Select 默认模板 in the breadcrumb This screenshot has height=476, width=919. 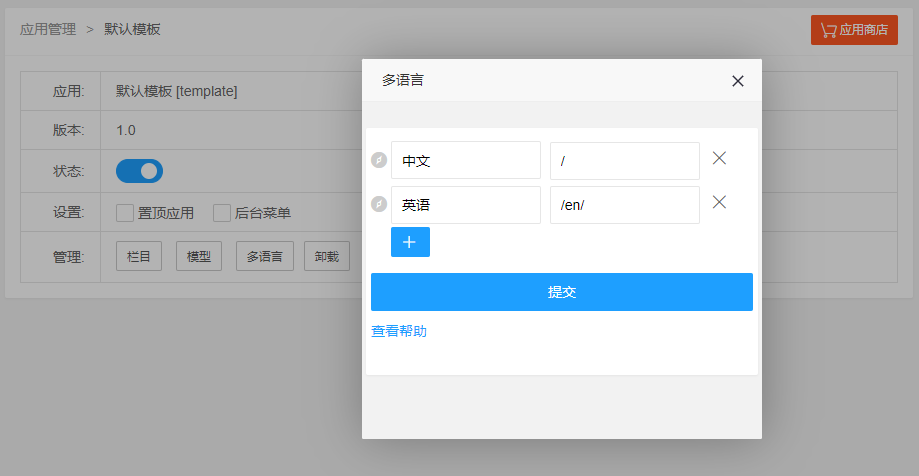pos(132,30)
